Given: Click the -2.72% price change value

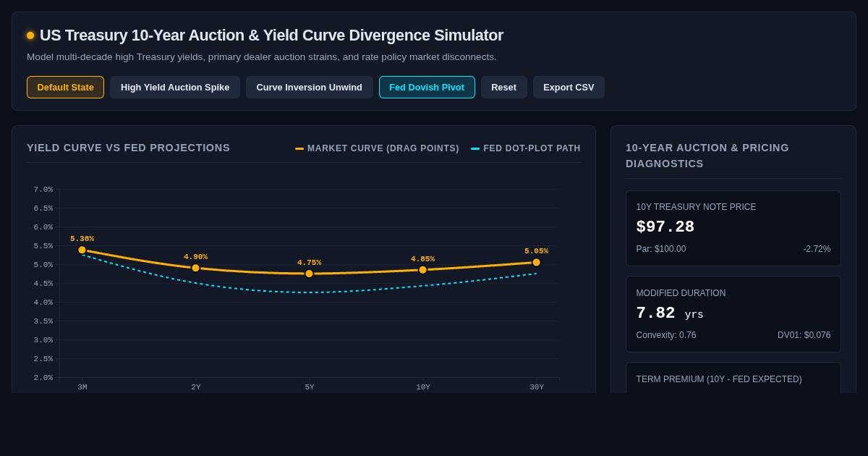Looking at the screenshot, I should [x=817, y=249].
